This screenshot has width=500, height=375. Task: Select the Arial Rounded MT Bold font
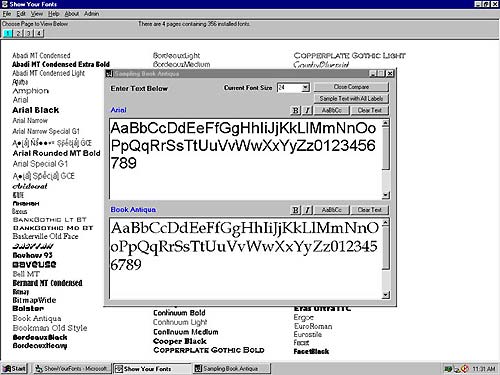tap(56, 153)
